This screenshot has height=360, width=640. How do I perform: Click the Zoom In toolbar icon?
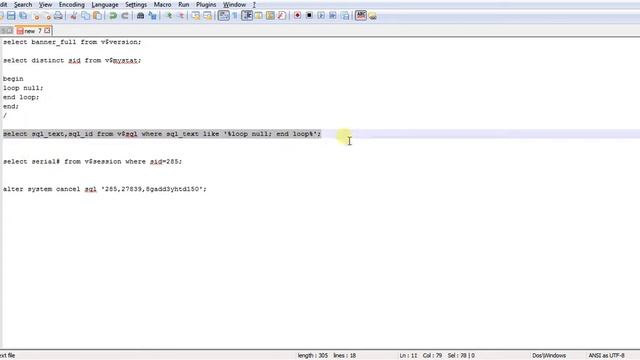click(x=169, y=16)
